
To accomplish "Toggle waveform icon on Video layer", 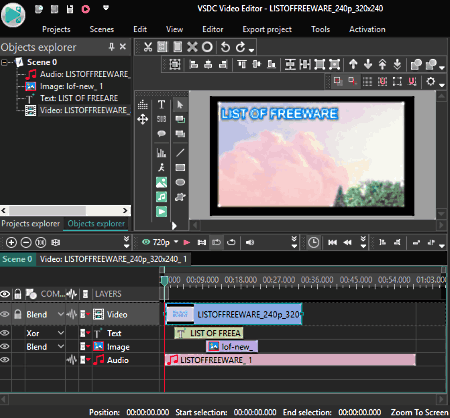I will [71, 314].
